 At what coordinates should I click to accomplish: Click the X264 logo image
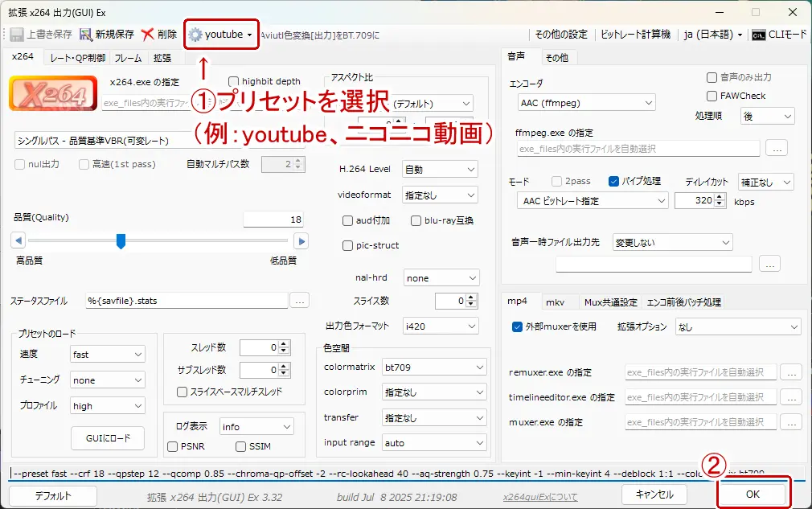[x=53, y=93]
